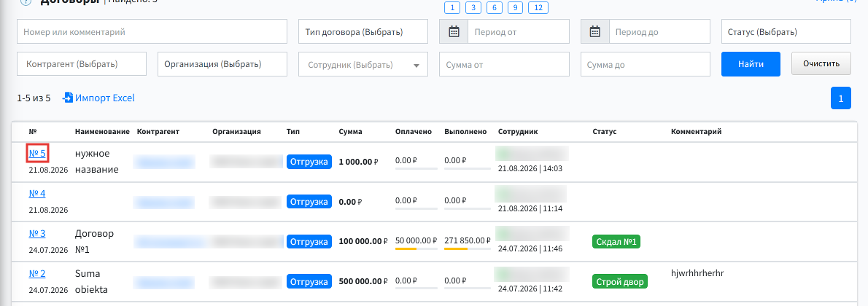Click the Импорт Excel file icon
Viewport: 868px width, 306px height.
point(68,98)
